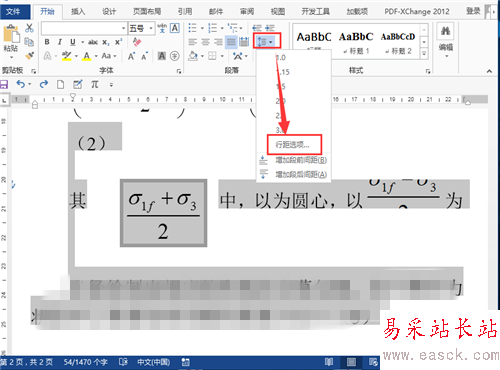Open the line spacing dropdown button
Image resolution: width=500 pixels, height=370 pixels.
[266, 42]
